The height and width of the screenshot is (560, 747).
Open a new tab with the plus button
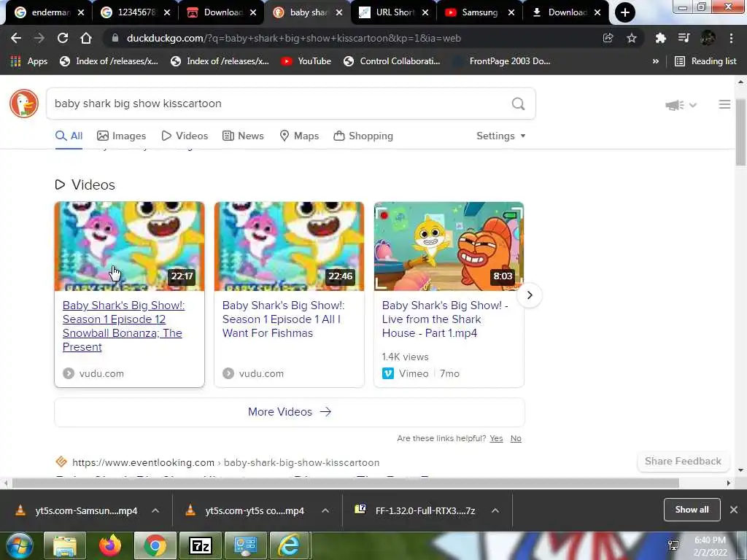625,12
